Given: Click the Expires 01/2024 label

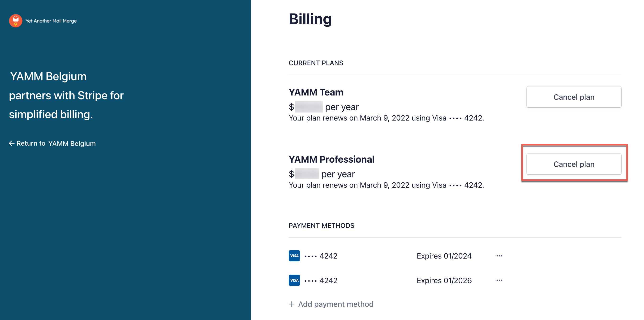Looking at the screenshot, I should pos(444,256).
